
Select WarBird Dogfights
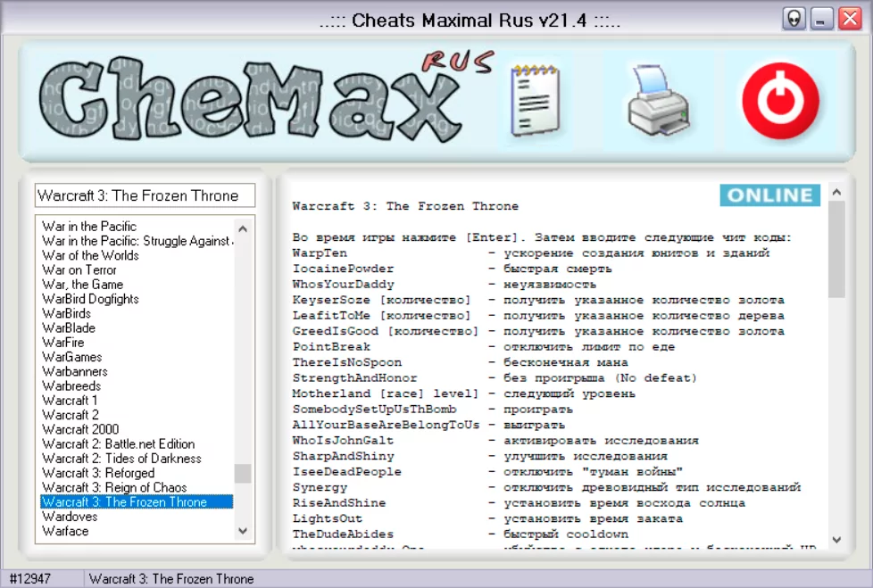click(137, 299)
